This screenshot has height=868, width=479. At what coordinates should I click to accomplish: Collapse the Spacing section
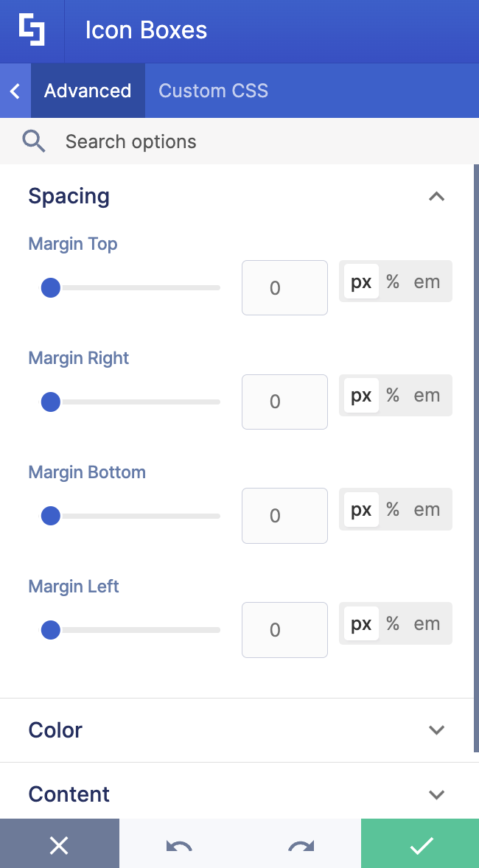(x=436, y=197)
